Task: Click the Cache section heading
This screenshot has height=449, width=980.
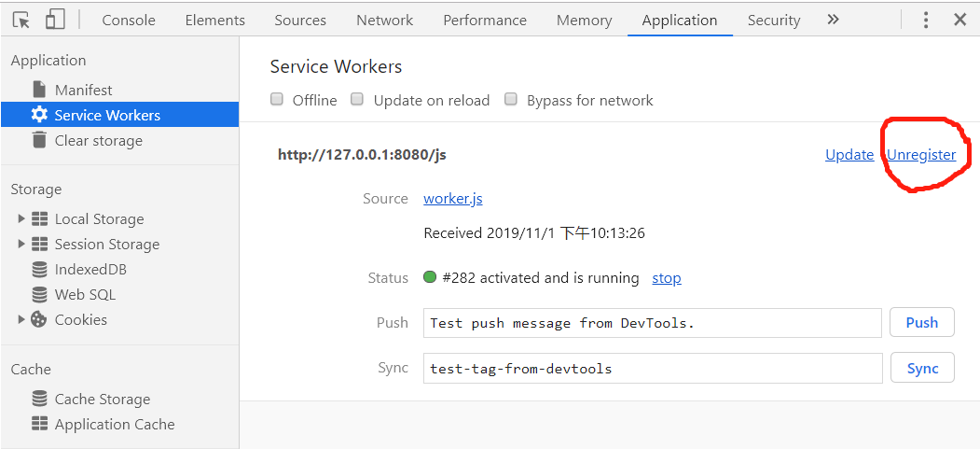Action: 31,369
